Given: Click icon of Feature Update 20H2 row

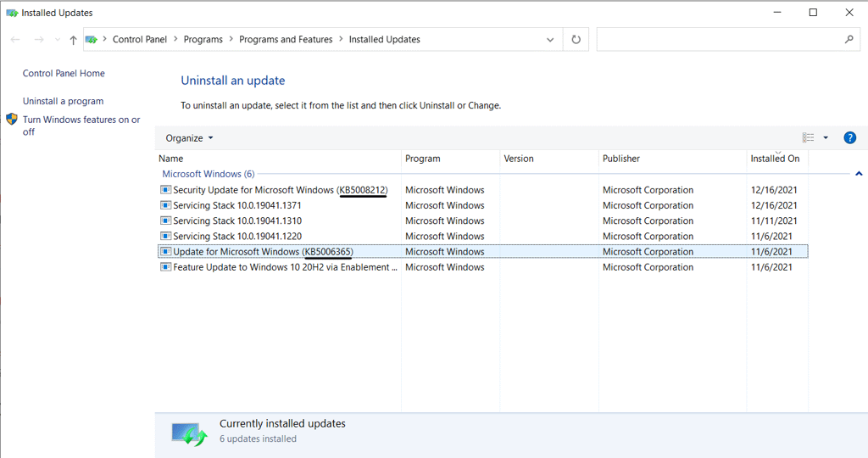Looking at the screenshot, I should pyautogui.click(x=165, y=267).
